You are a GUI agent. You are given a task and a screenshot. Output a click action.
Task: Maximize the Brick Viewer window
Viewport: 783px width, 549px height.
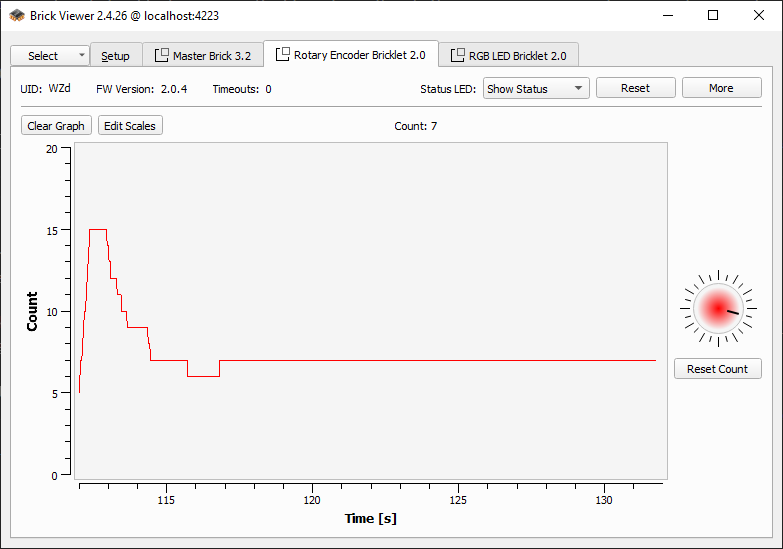pyautogui.click(x=713, y=15)
